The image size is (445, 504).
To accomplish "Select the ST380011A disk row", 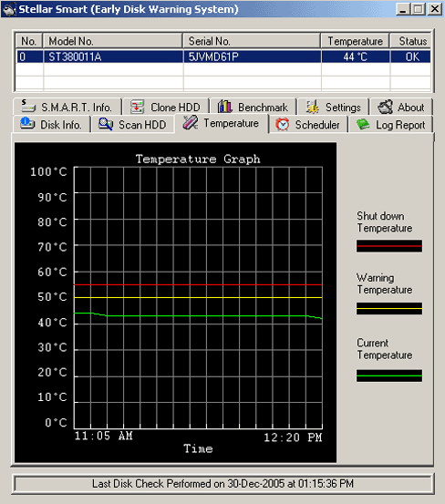I will pyautogui.click(x=223, y=57).
